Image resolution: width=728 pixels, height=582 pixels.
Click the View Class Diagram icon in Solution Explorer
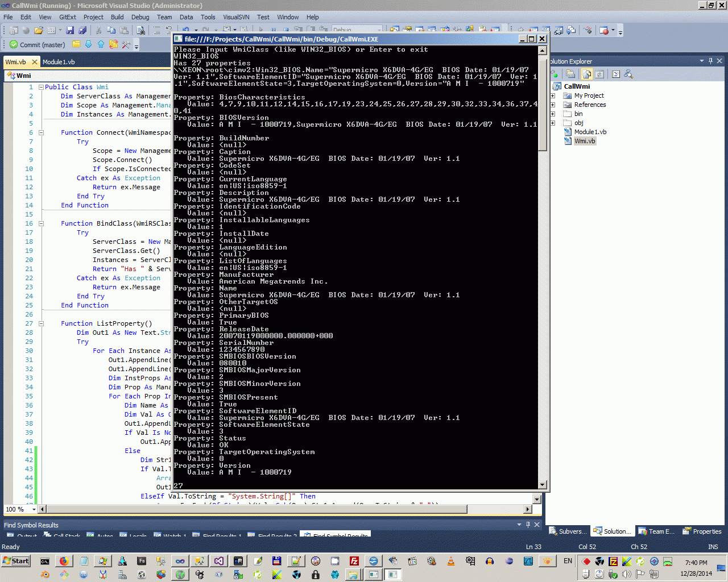point(628,74)
